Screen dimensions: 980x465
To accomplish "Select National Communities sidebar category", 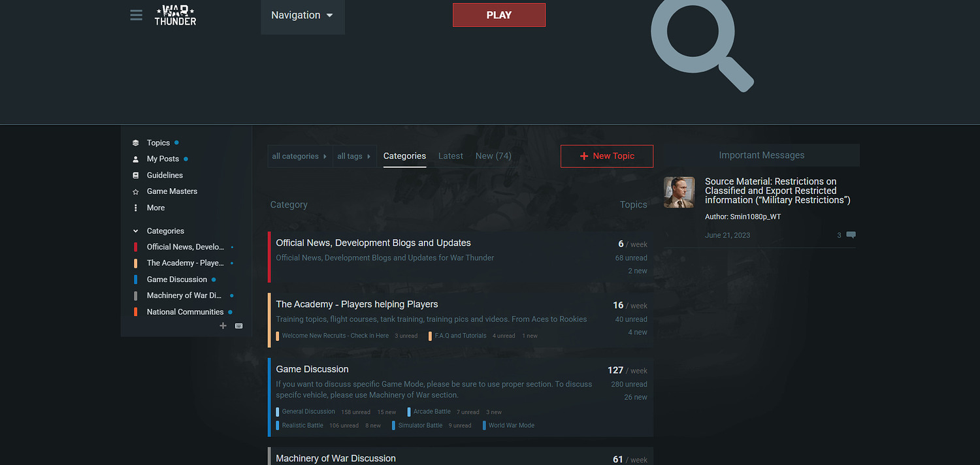I will pos(185,312).
